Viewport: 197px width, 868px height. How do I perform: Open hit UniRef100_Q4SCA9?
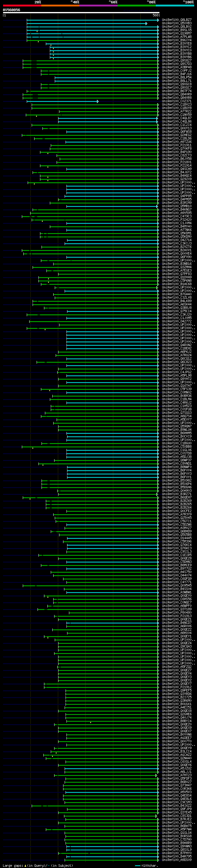176,169
